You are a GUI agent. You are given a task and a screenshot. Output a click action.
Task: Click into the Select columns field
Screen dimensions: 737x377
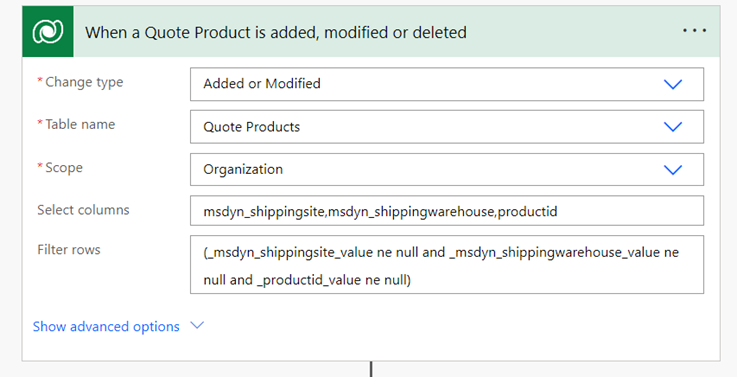447,211
